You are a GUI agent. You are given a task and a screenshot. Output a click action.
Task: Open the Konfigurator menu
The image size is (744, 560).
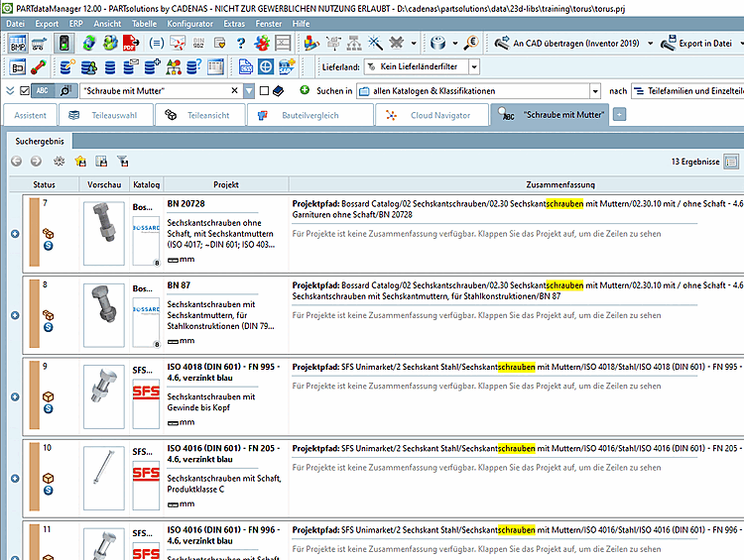click(188, 22)
